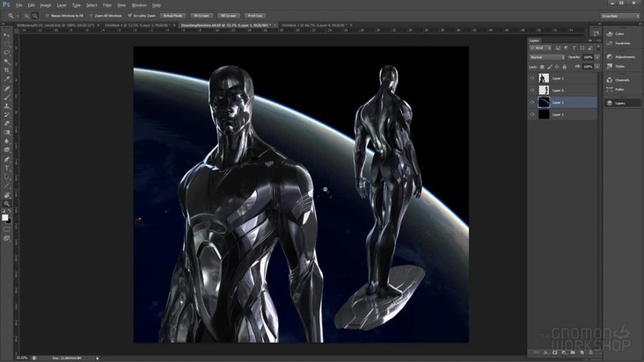Collapse the Layers panel with double arrows
Screen dimensions: 644x362
coord(590,40)
